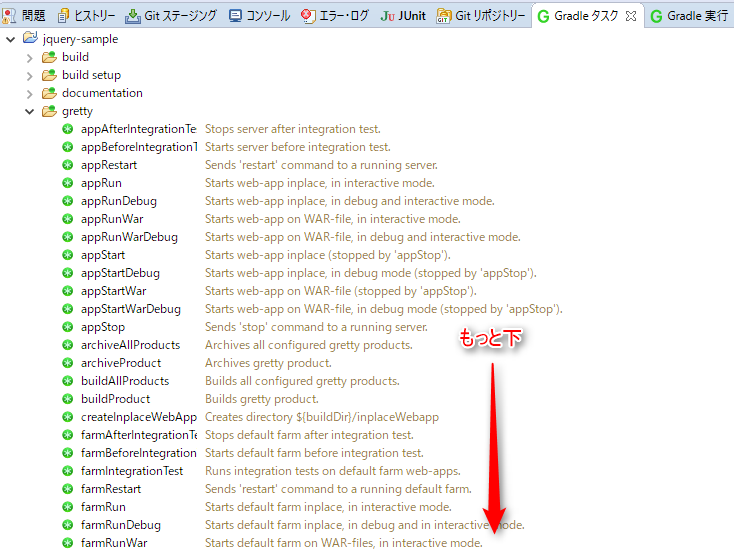Screen dimensions: 734x555
Task: Select the archiveProduct task name
Action: click(x=121, y=363)
